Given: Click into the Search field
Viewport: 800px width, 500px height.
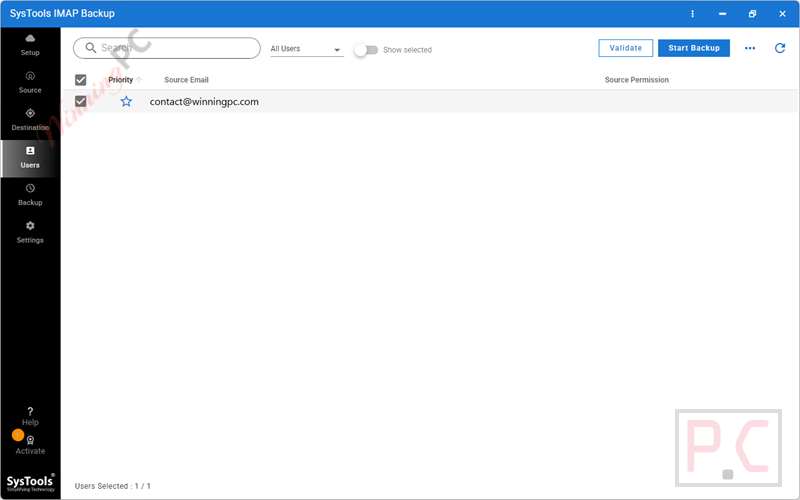Looking at the screenshot, I should [x=167, y=48].
